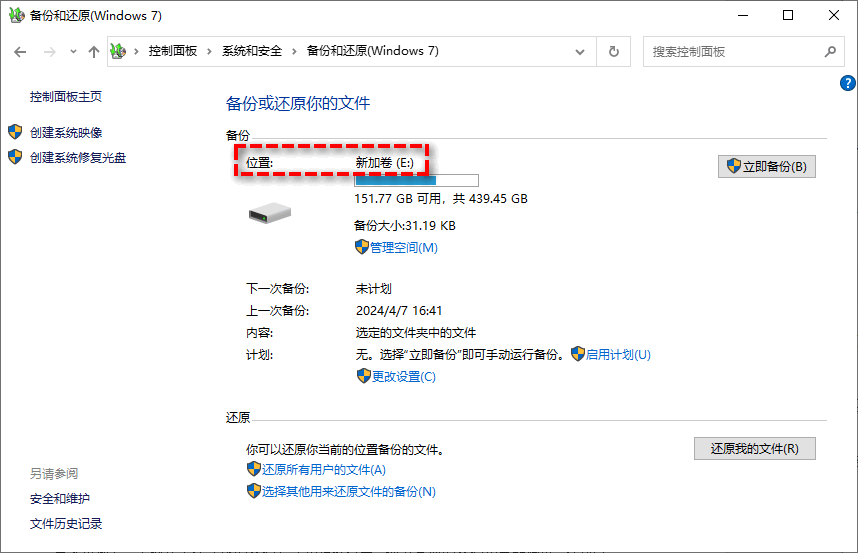
Task: Expand the chevron before 控制面板 breadcrumb
Action: (136, 51)
